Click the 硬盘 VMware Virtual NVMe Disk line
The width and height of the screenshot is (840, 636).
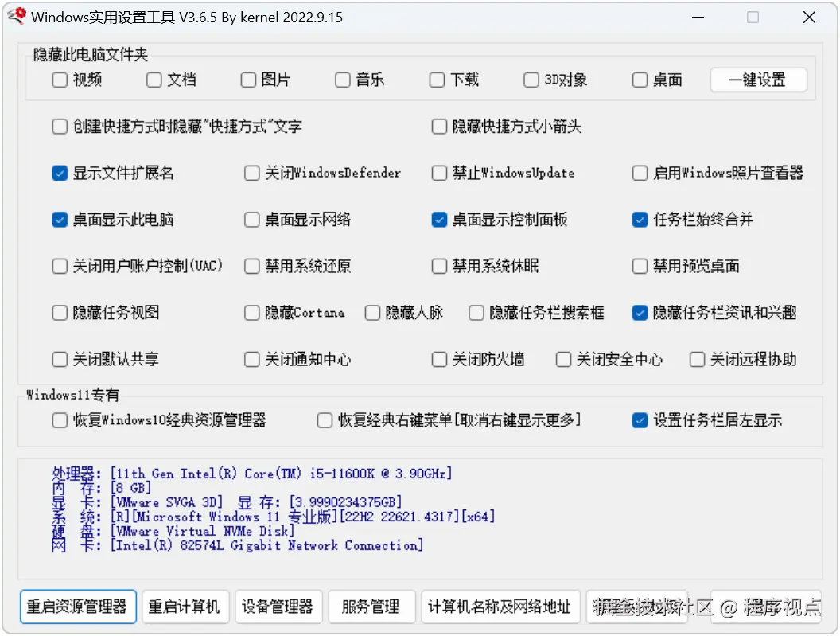(173, 532)
